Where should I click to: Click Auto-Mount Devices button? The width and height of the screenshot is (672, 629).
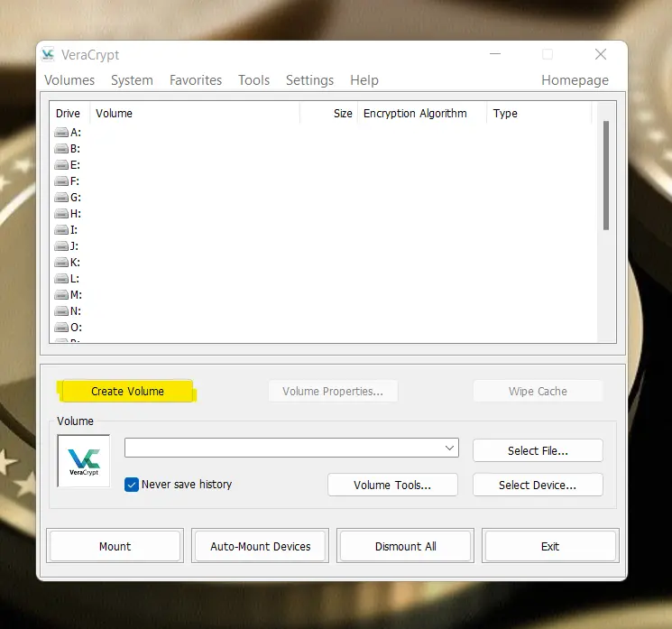tap(260, 546)
